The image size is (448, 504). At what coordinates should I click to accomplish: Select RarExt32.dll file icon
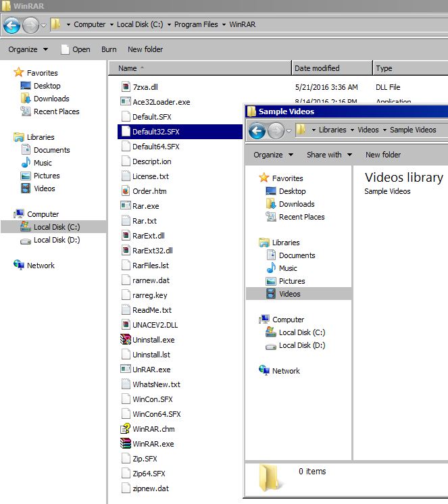[125, 251]
